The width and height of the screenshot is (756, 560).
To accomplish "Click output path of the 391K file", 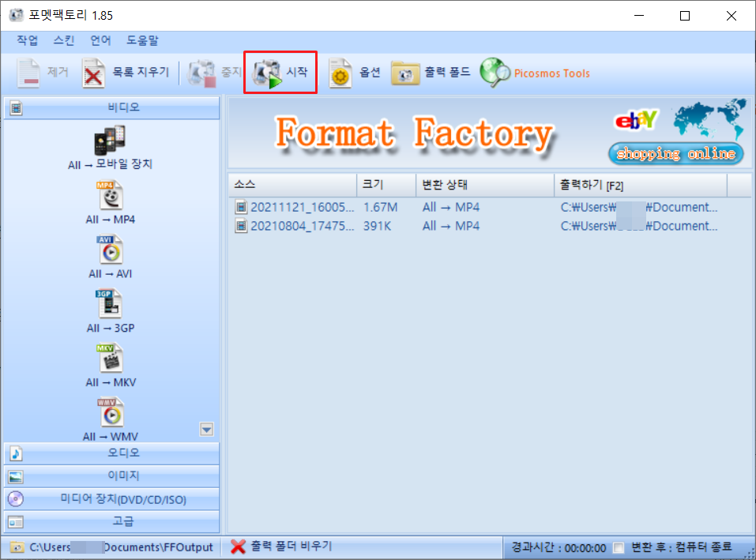I will (639, 226).
